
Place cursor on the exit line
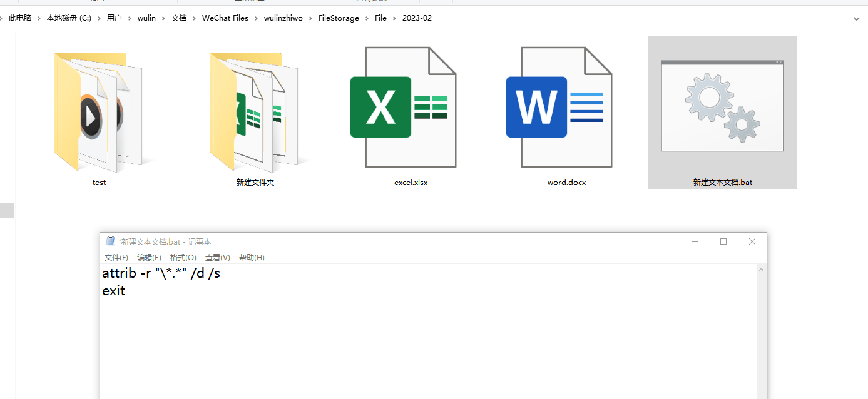click(x=114, y=291)
